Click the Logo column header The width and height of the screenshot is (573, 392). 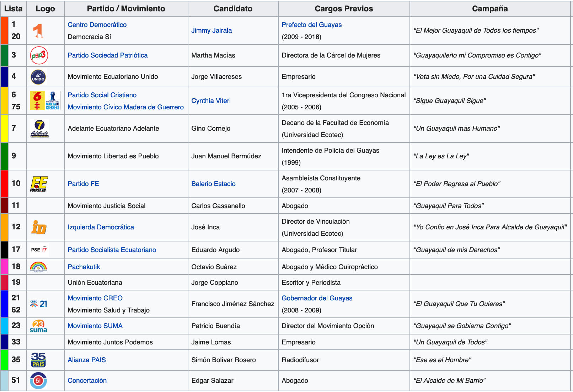coord(45,9)
